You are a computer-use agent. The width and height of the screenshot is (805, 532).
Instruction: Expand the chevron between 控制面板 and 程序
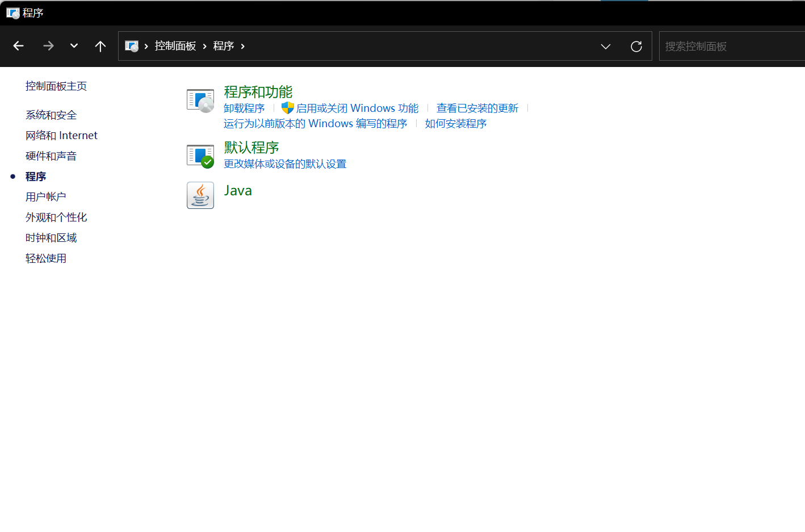tap(205, 46)
